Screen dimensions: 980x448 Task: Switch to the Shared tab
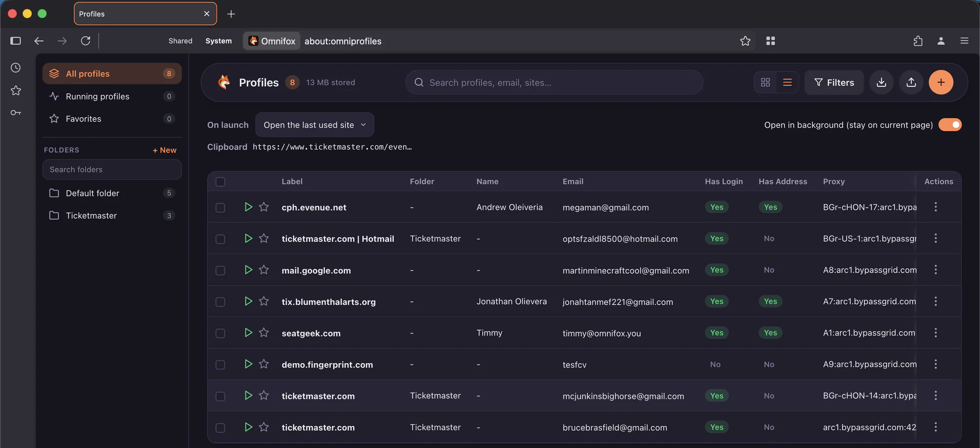coord(180,41)
